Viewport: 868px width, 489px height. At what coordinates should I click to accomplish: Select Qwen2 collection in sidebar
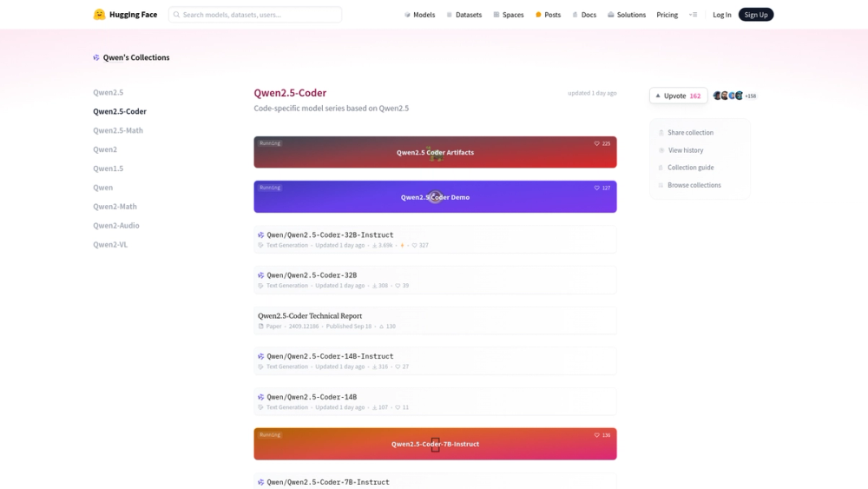tap(105, 149)
